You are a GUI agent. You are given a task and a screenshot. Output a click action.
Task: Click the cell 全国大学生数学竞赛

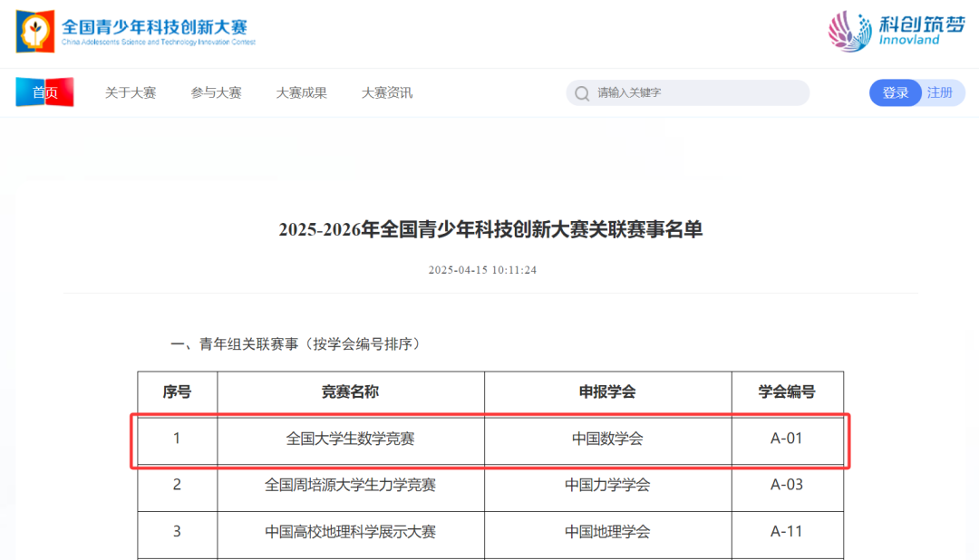pos(350,439)
